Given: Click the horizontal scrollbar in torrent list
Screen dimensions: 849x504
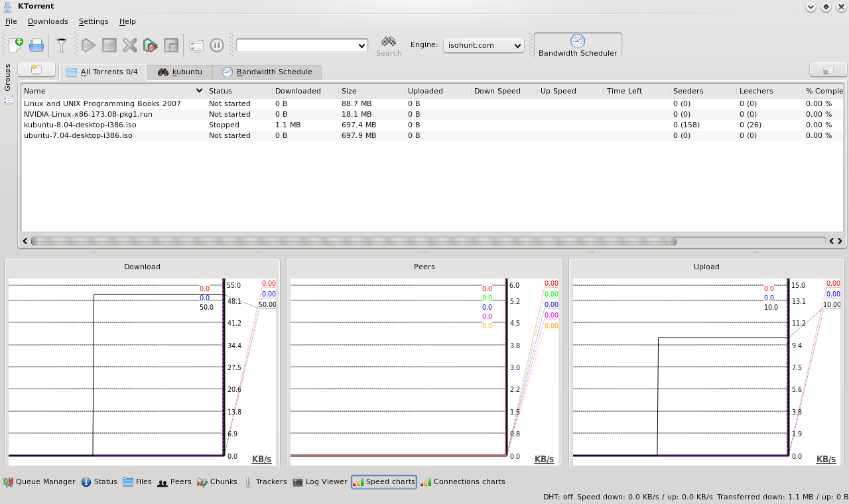Looking at the screenshot, I should click(x=353, y=241).
